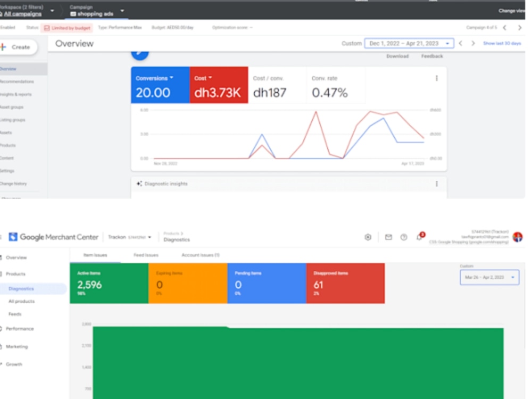The image size is (532, 399).
Task: Open Recommendations in Ads sidebar
Action: (17, 82)
